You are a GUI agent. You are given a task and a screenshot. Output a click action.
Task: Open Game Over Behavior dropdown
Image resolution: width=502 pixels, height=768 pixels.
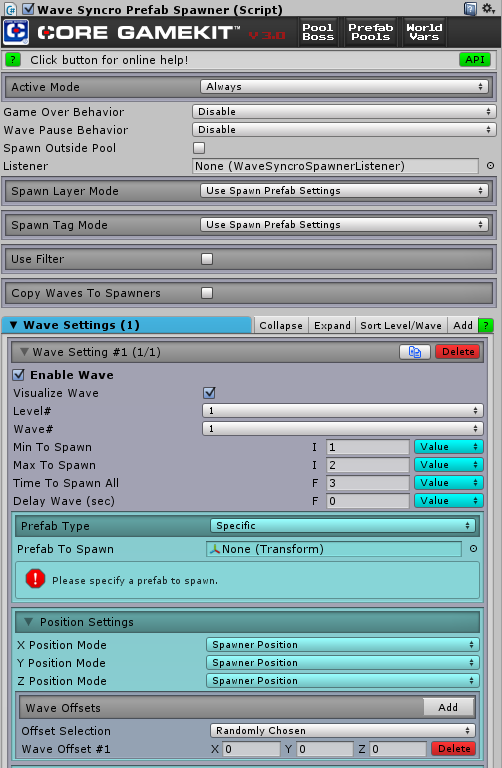tap(344, 112)
